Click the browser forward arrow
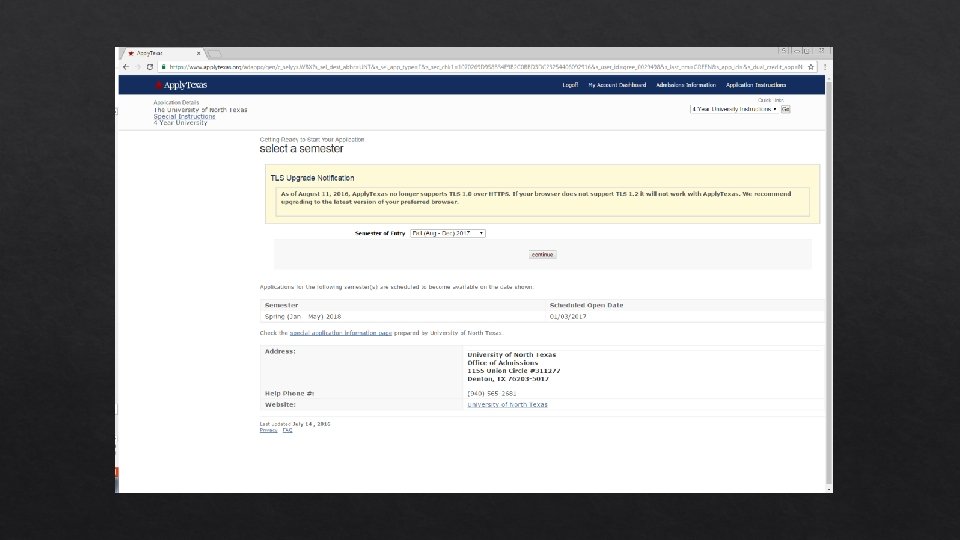Image resolution: width=960 pixels, height=540 pixels. tap(137, 67)
